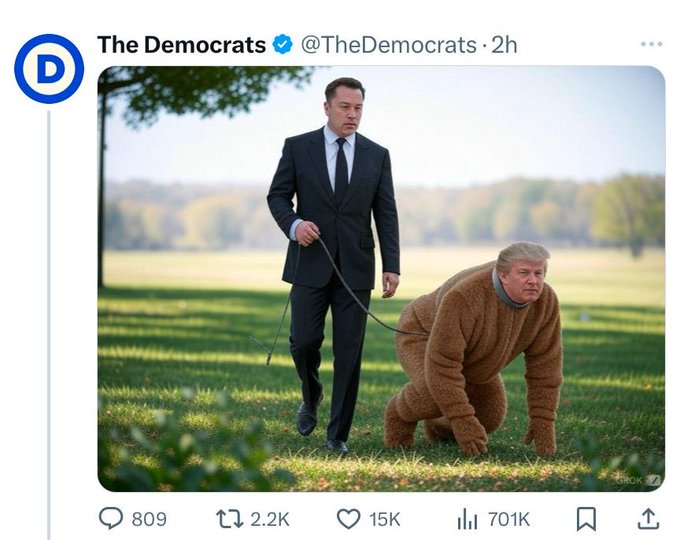The height and width of the screenshot is (540, 680).
Task: Open the more options ellipsis menu
Action: click(651, 44)
